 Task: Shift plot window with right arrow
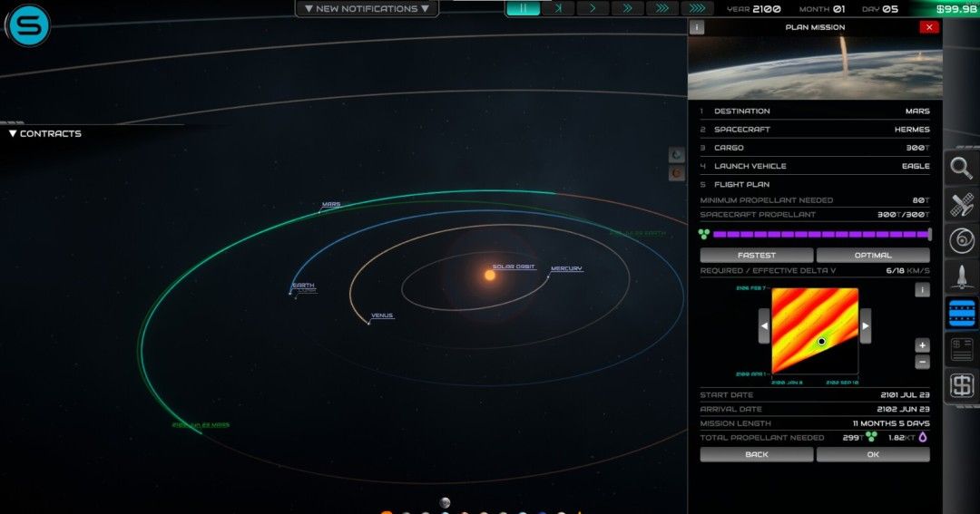coord(866,325)
